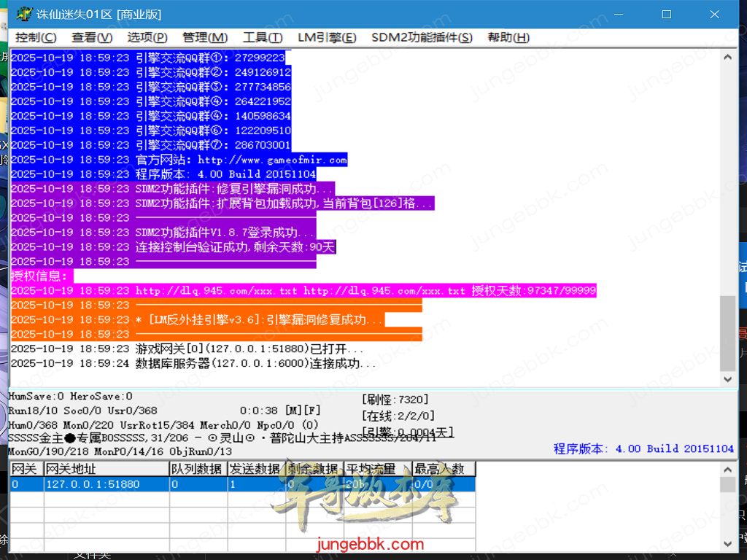Open the 管理(M) menu
The image size is (747, 560).
pyautogui.click(x=205, y=38)
